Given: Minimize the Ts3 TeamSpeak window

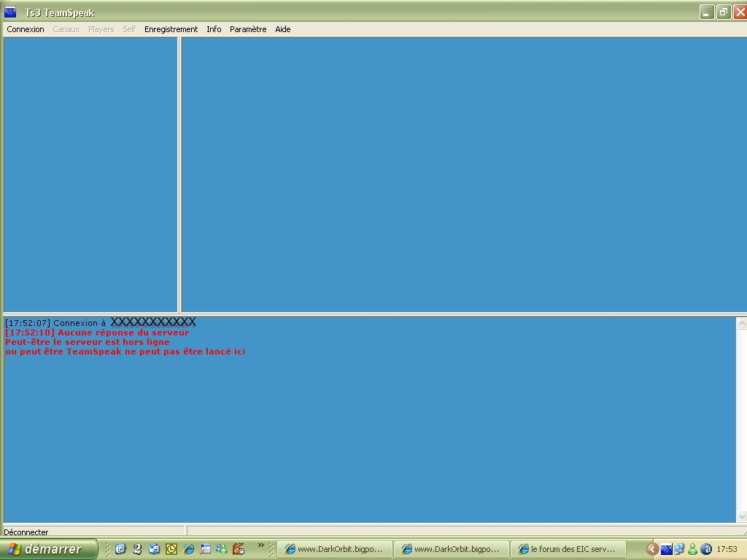Looking at the screenshot, I should click(x=706, y=12).
